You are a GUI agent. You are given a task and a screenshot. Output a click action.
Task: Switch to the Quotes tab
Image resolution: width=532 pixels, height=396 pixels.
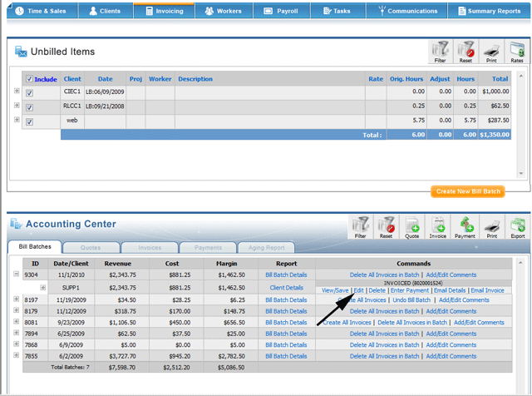[x=91, y=248]
